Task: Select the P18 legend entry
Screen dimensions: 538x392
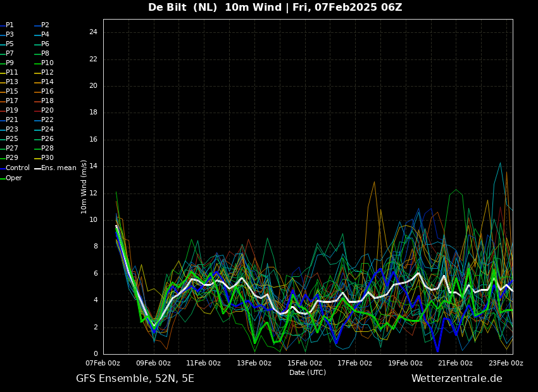Action: tap(47, 101)
